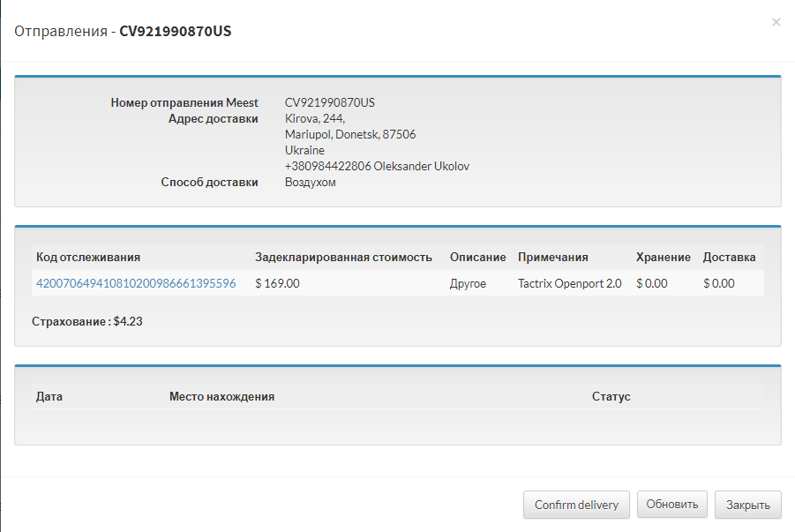Click the Код отслеживания column header
This screenshot has width=795, height=532.
(x=88, y=257)
